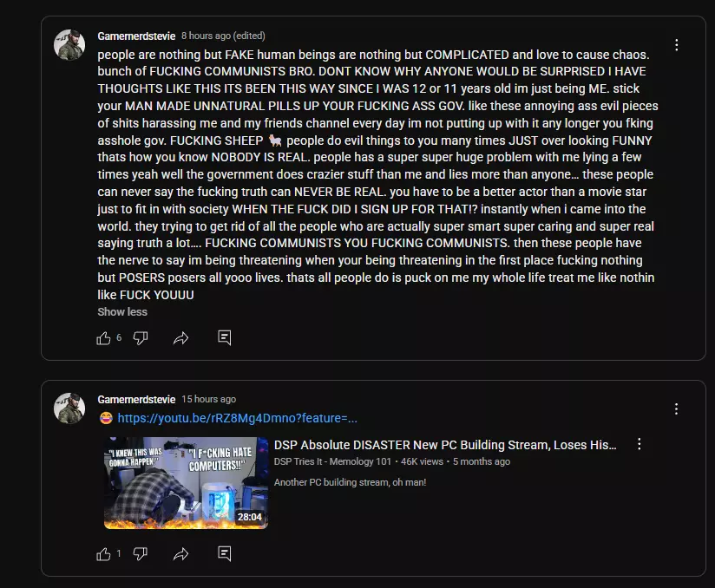Screen dimensions: 715x588
Task: Open the DSP PC building video thumbnail
Action: click(x=186, y=483)
